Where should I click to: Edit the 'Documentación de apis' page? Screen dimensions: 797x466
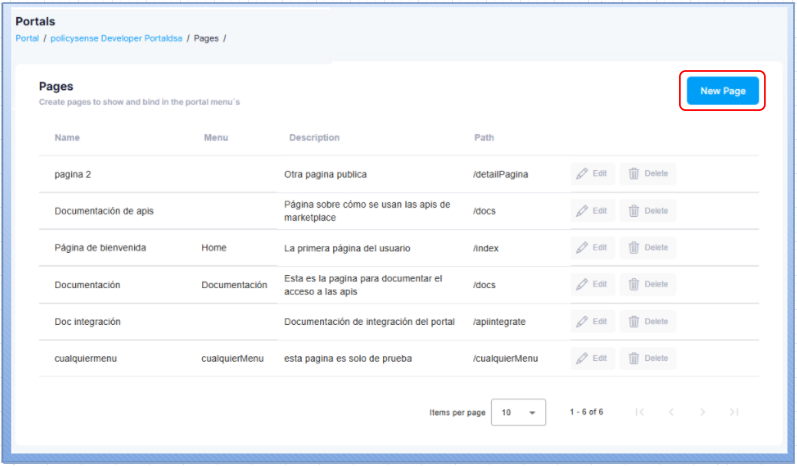click(591, 211)
